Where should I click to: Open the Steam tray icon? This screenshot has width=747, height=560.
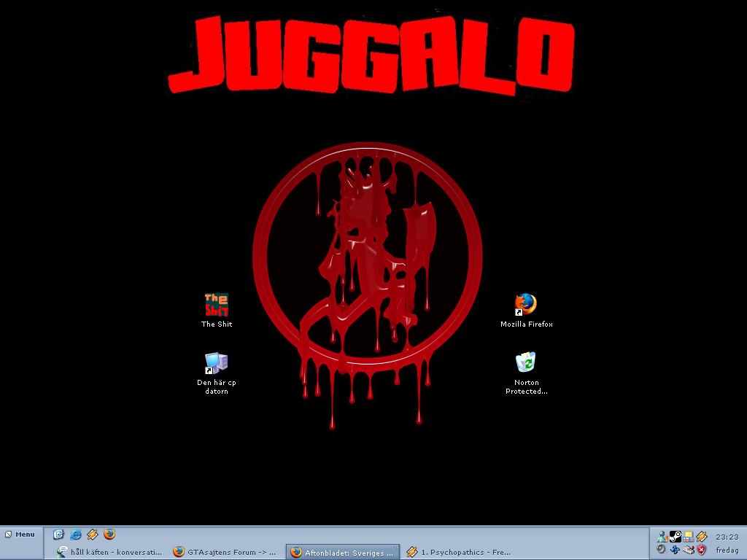(x=675, y=537)
